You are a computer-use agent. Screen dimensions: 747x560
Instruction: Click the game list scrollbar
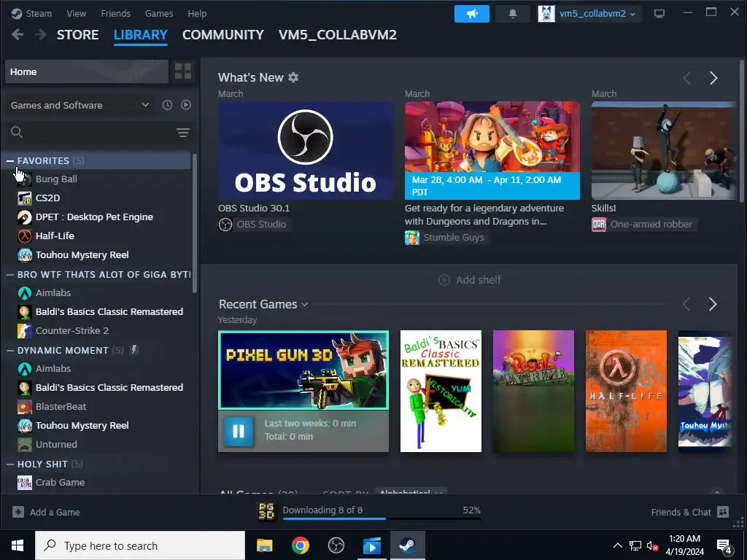[194, 223]
